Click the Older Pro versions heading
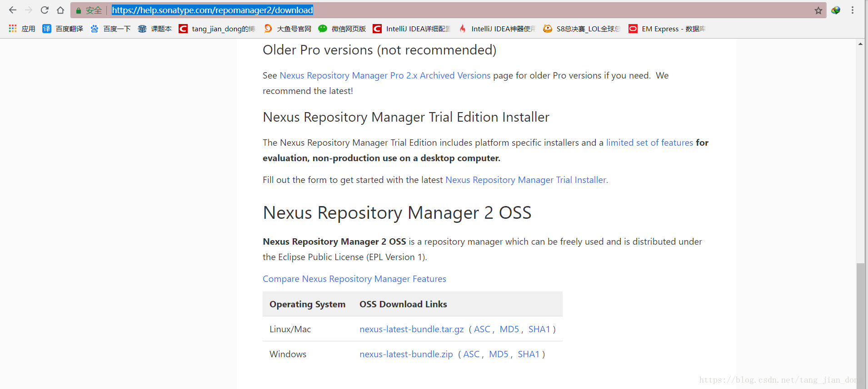Image resolution: width=868 pixels, height=389 pixels. tap(379, 50)
